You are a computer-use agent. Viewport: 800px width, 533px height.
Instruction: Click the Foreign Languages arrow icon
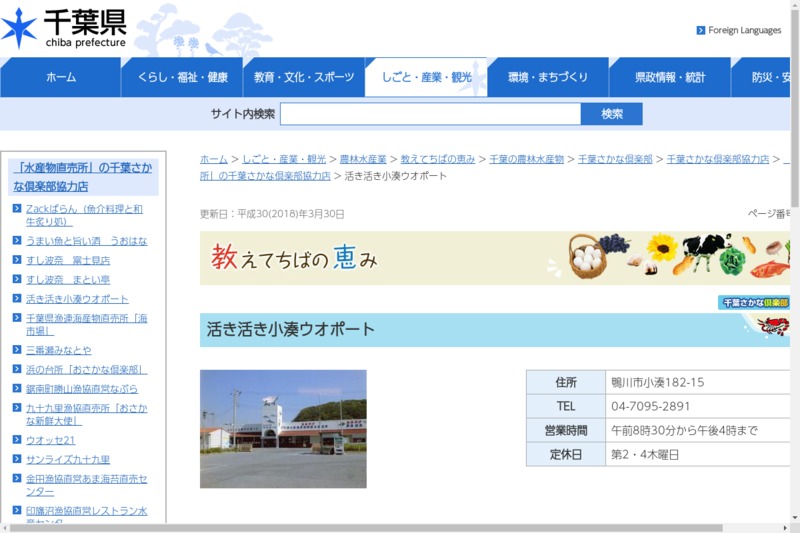[x=701, y=30]
